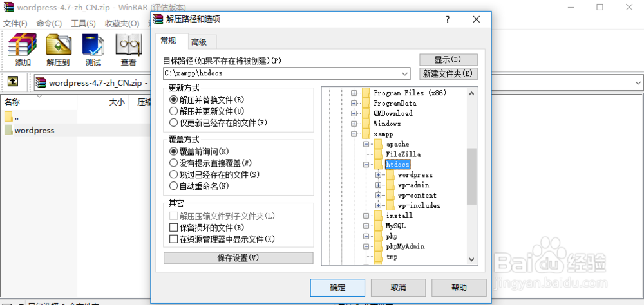The width and height of the screenshot is (644, 305).
Task: Click the up-one-level arrow icon
Action: pyautogui.click(x=13, y=82)
